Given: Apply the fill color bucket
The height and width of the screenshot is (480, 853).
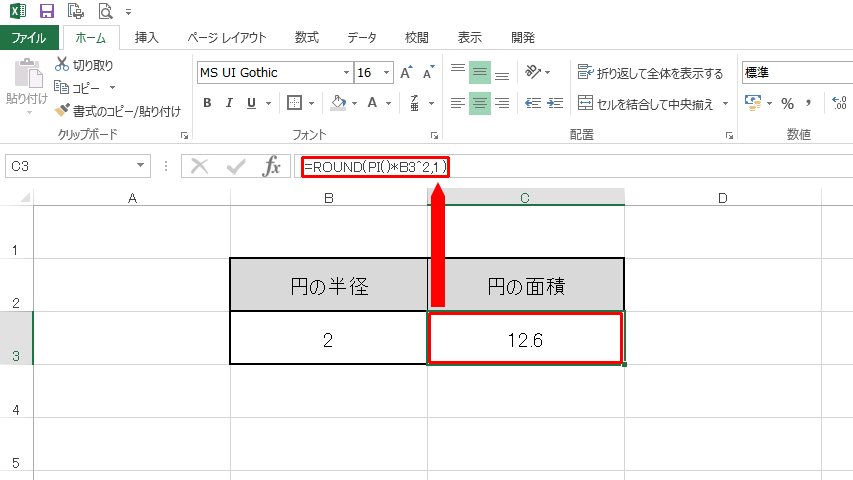Looking at the screenshot, I should tap(338, 103).
